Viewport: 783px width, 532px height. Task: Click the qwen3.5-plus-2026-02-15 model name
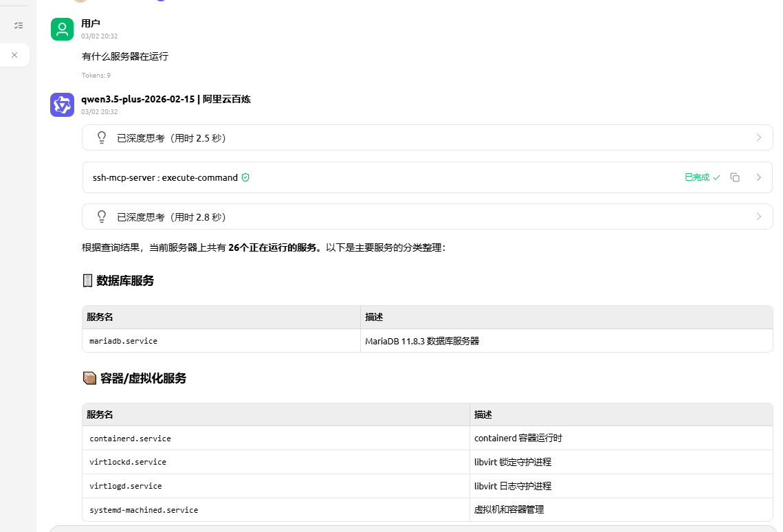click(x=137, y=99)
